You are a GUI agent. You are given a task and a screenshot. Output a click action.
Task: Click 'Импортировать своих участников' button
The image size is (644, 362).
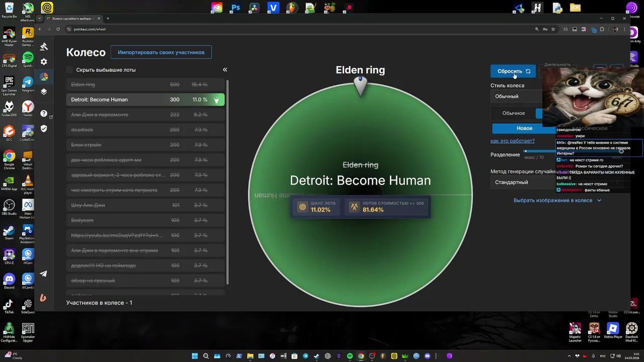(161, 52)
